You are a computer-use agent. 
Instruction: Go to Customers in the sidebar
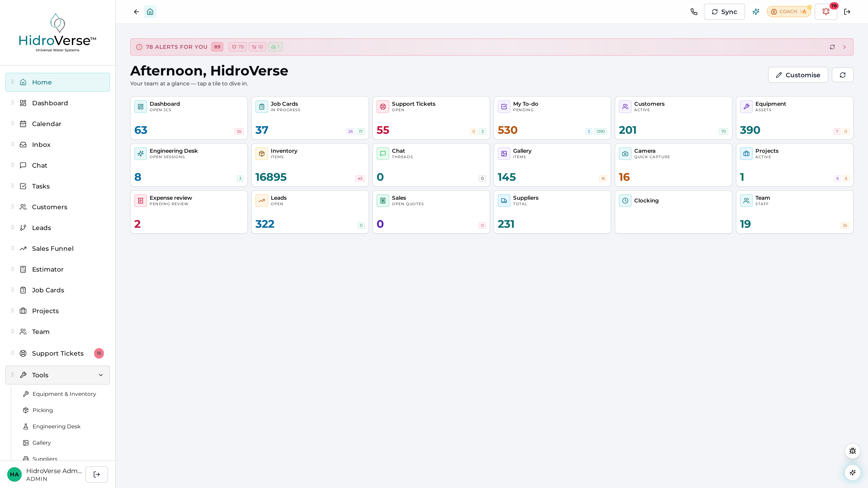pyautogui.click(x=58, y=207)
